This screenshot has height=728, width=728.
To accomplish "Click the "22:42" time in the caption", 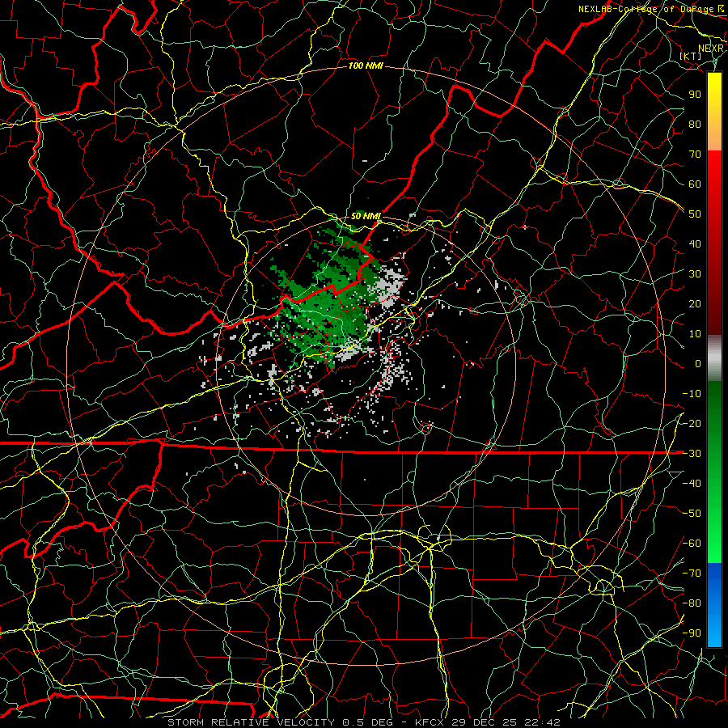I will point(541,722).
